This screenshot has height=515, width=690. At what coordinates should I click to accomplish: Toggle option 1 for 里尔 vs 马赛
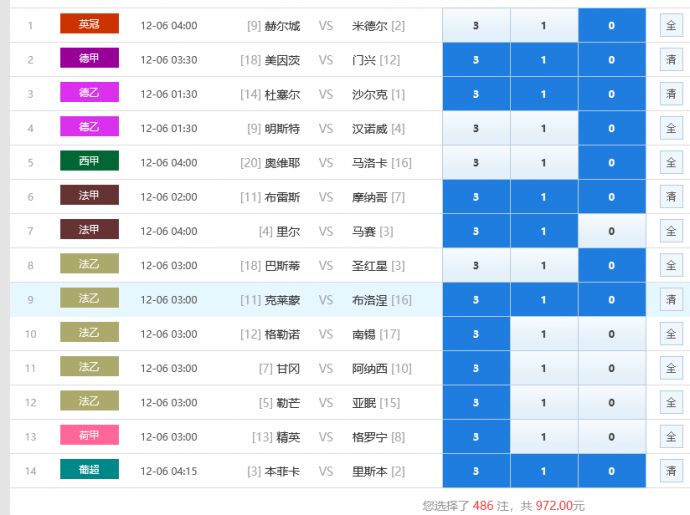pos(544,231)
